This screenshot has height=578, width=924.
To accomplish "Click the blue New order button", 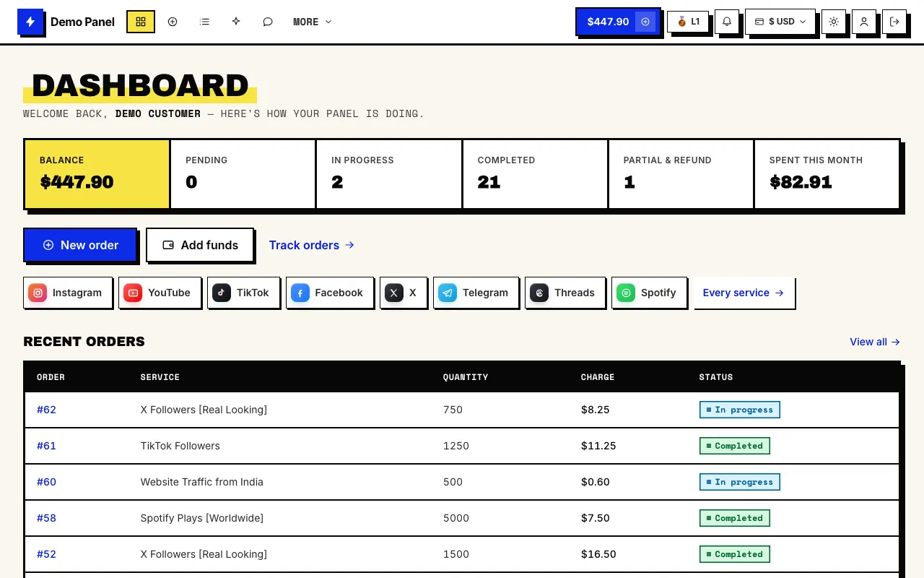I will pyautogui.click(x=80, y=245).
